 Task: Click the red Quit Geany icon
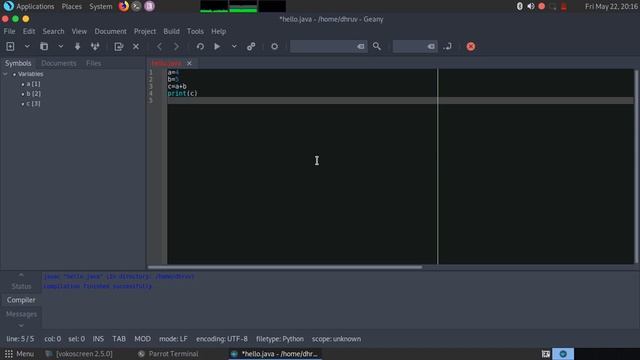pos(471,47)
